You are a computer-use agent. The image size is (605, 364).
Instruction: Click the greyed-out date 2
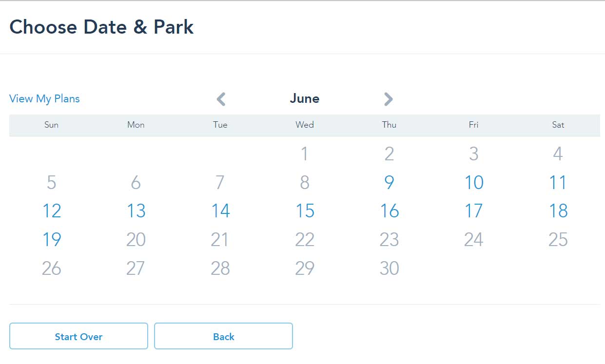[389, 154]
